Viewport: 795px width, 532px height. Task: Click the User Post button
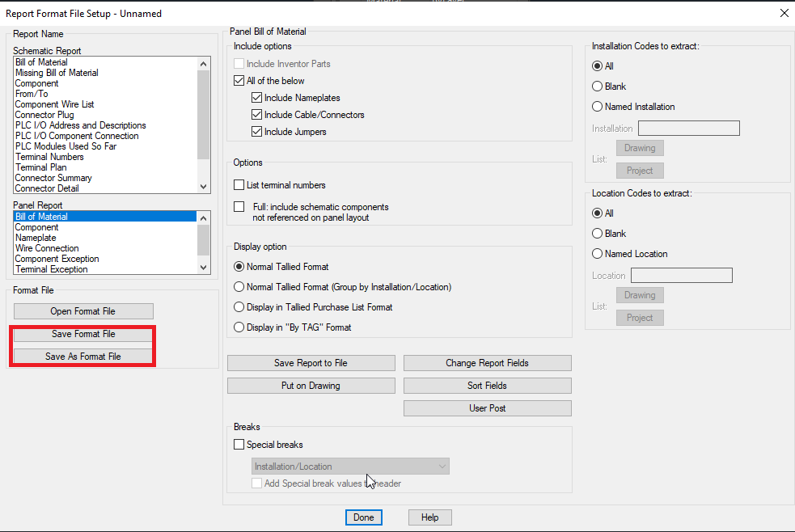(487, 407)
